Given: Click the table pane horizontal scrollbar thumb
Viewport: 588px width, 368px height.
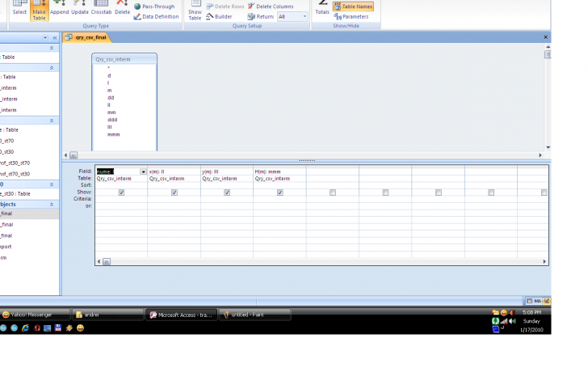Looking at the screenshot, I should tap(73, 155).
